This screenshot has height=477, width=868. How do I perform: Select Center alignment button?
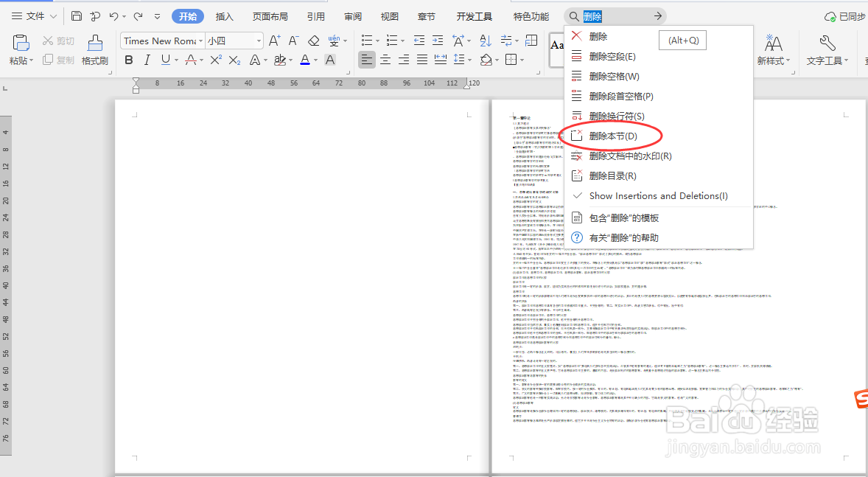click(385, 60)
